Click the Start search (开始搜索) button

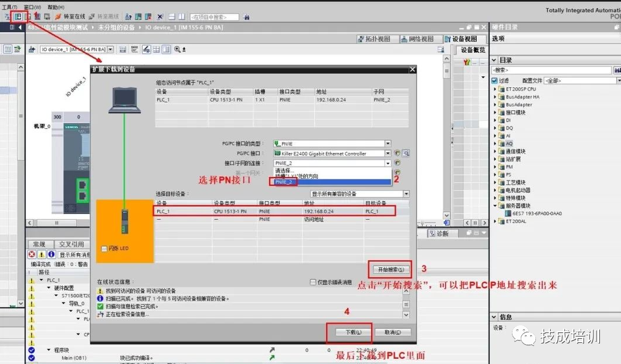(x=391, y=269)
